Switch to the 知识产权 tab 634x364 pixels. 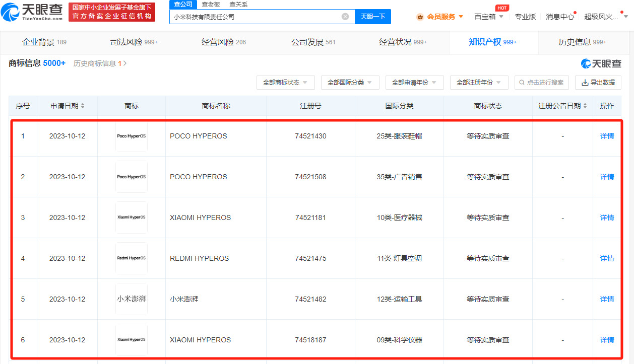[493, 42]
